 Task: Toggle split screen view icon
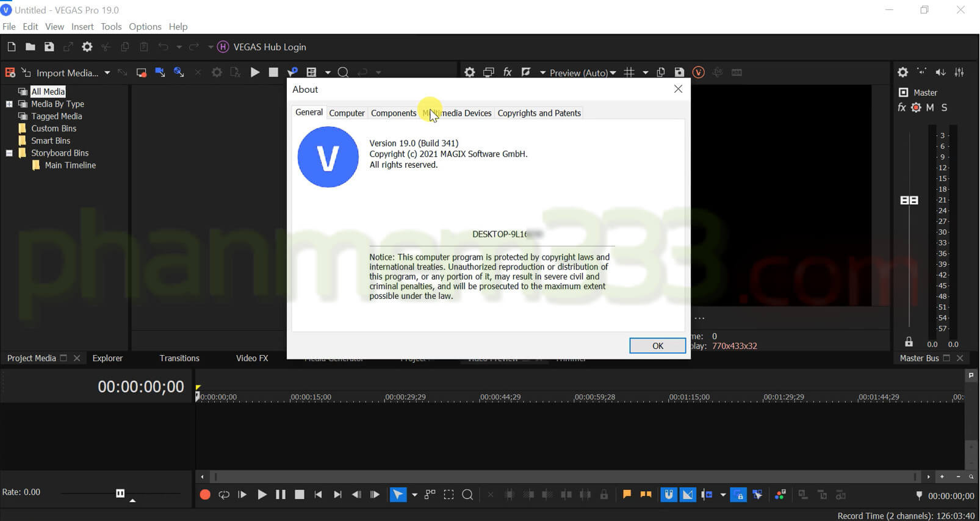click(x=526, y=73)
